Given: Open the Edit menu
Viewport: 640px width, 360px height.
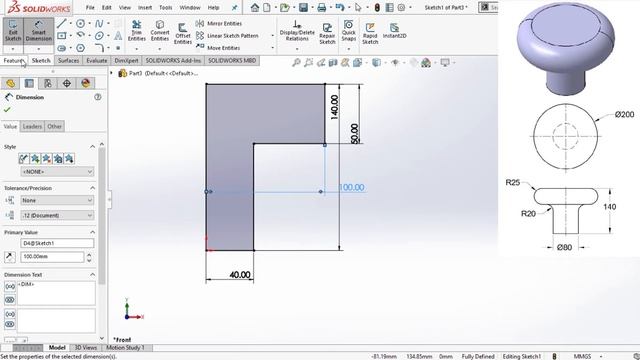Looking at the screenshot, I should (107, 7).
